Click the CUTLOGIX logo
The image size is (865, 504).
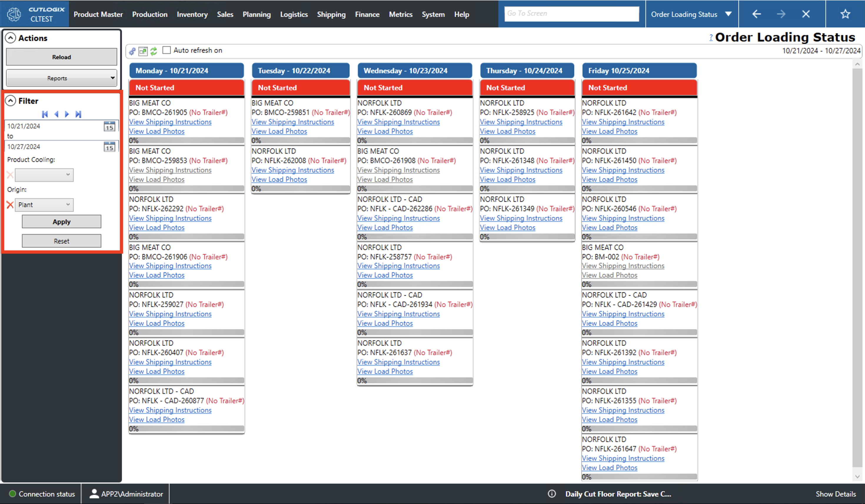click(x=14, y=14)
